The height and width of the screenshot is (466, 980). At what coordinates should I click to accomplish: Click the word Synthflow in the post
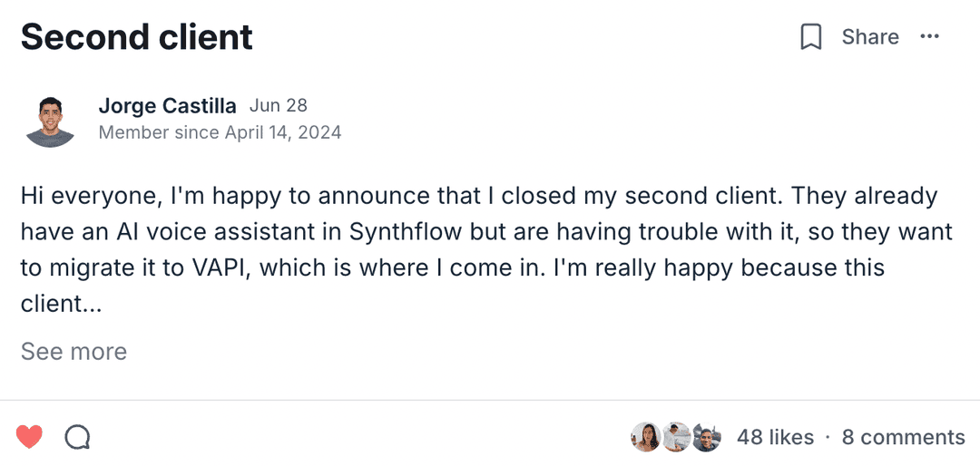(x=406, y=232)
